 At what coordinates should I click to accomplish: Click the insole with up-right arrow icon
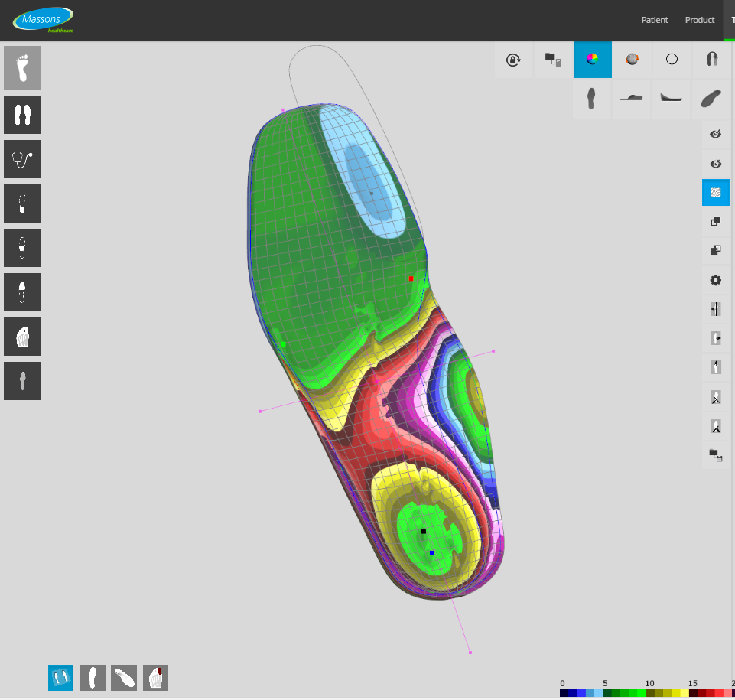click(x=715, y=426)
